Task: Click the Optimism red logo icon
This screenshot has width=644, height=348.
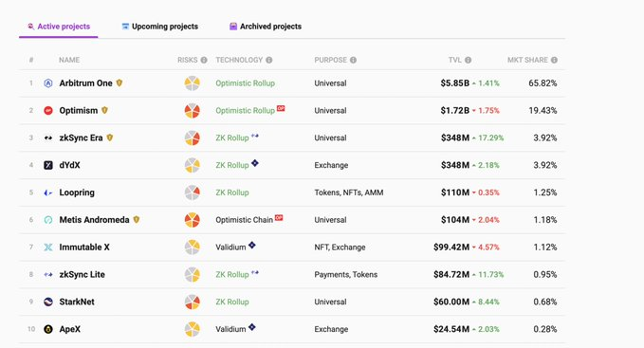Action: (48, 110)
